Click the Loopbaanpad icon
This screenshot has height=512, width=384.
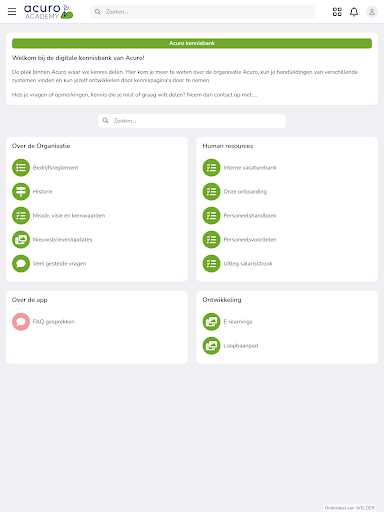(x=211, y=345)
